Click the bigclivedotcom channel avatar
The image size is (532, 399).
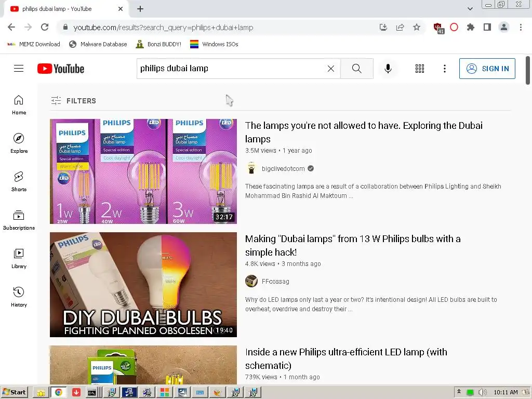click(251, 169)
